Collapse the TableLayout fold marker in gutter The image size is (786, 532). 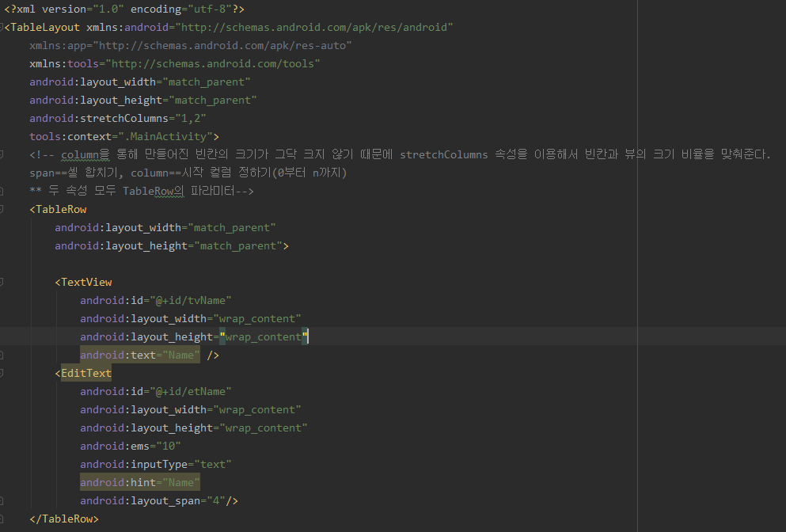coord(2,27)
